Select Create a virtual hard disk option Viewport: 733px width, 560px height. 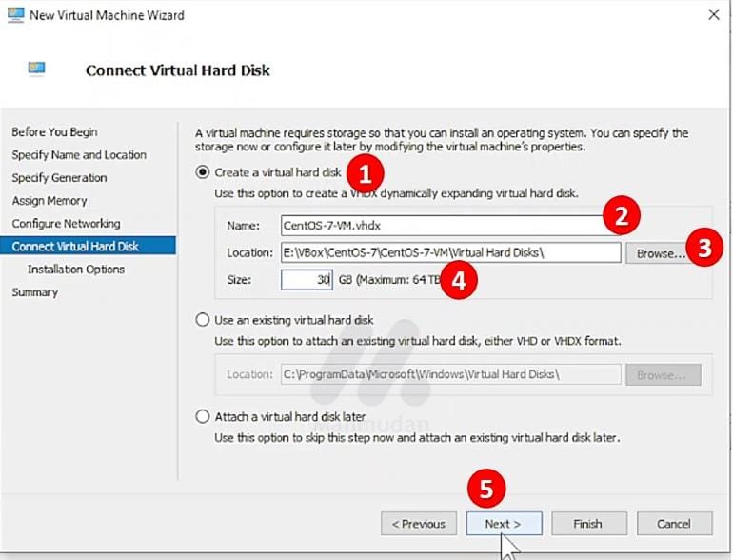pyautogui.click(x=202, y=172)
